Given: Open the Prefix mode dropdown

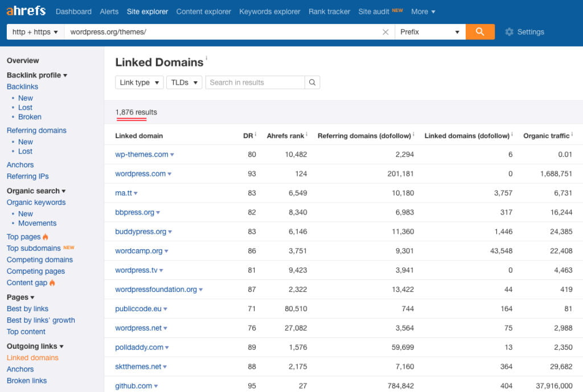Looking at the screenshot, I should pyautogui.click(x=430, y=32).
